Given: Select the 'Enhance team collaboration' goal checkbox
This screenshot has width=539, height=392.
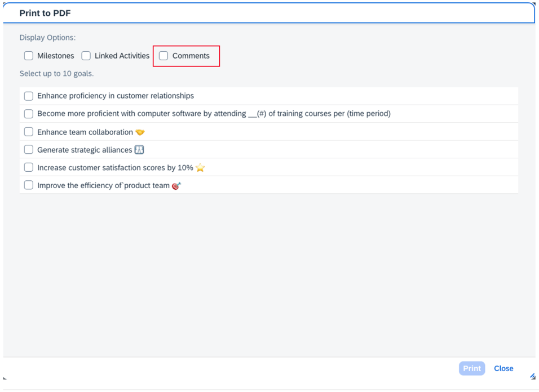Looking at the screenshot, I should tap(29, 132).
